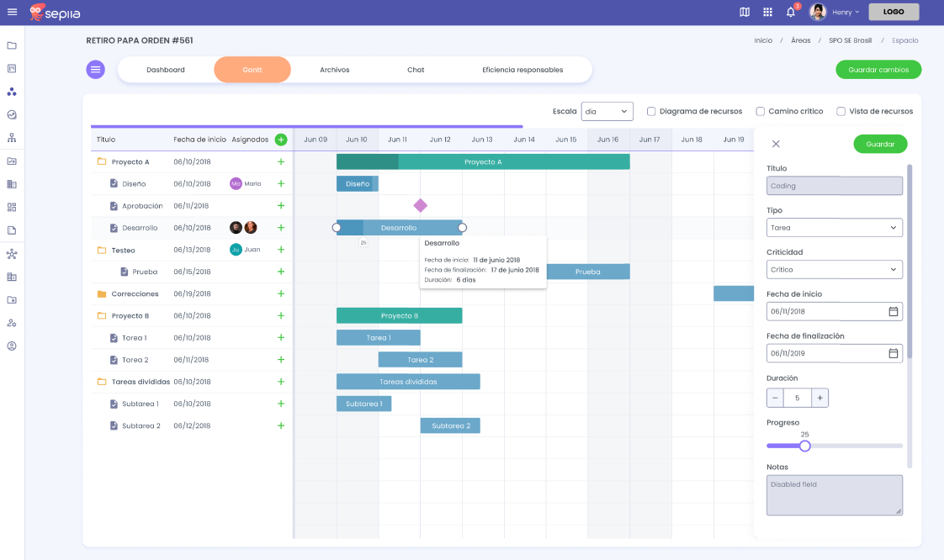Screen dimensions: 944x560
Task: Open the Criticidad dropdown
Action: coord(834,270)
